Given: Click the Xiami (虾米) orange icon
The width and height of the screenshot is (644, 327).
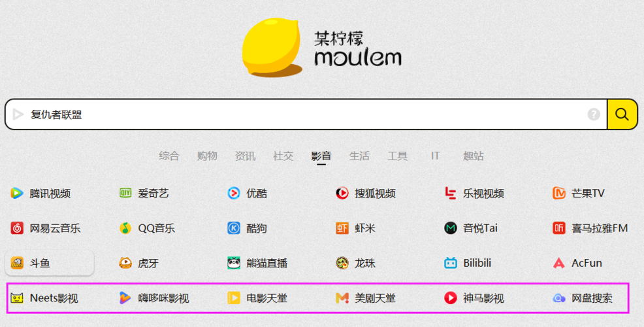Looking at the screenshot, I should pos(342,228).
